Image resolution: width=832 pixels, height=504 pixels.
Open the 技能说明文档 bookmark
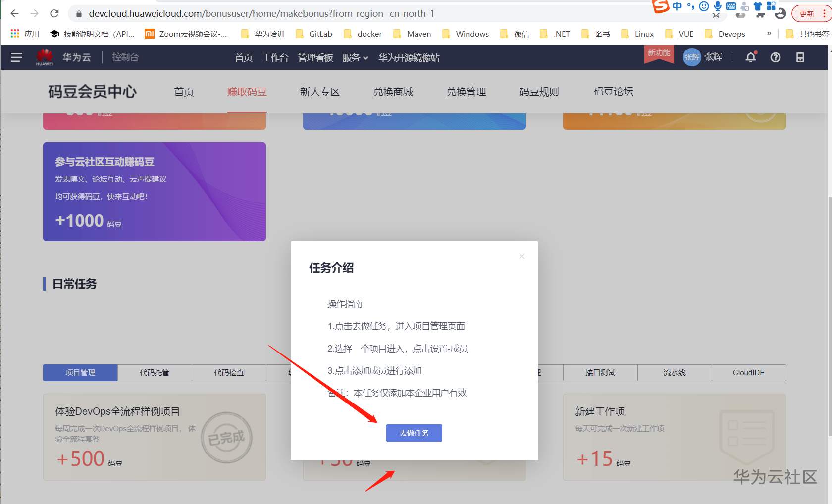92,34
